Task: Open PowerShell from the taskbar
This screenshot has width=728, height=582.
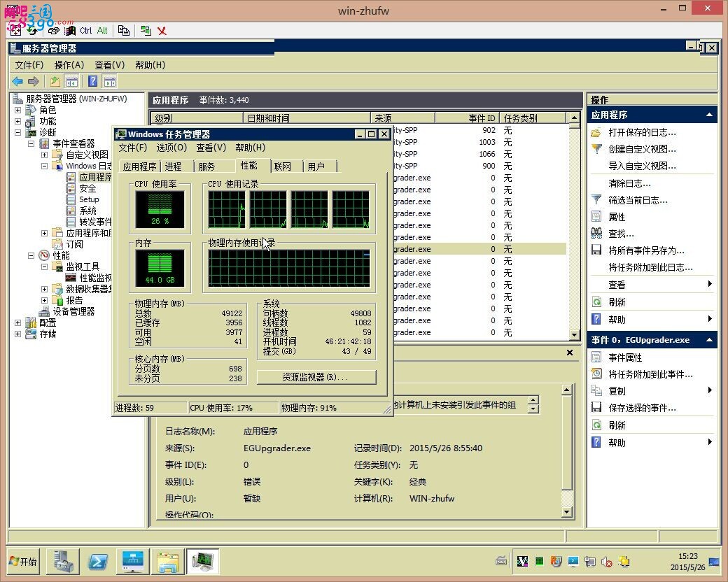Action: (x=98, y=562)
